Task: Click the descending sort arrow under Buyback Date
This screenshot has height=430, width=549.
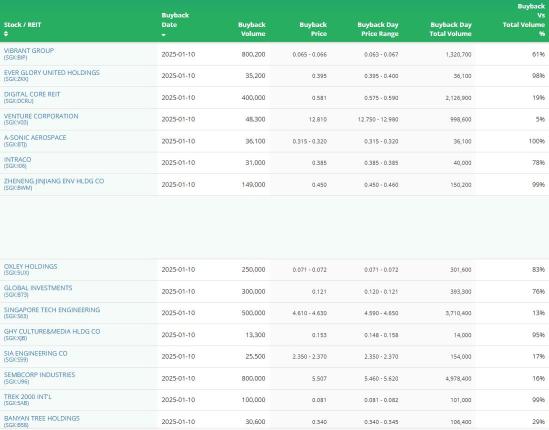Action: [x=164, y=35]
